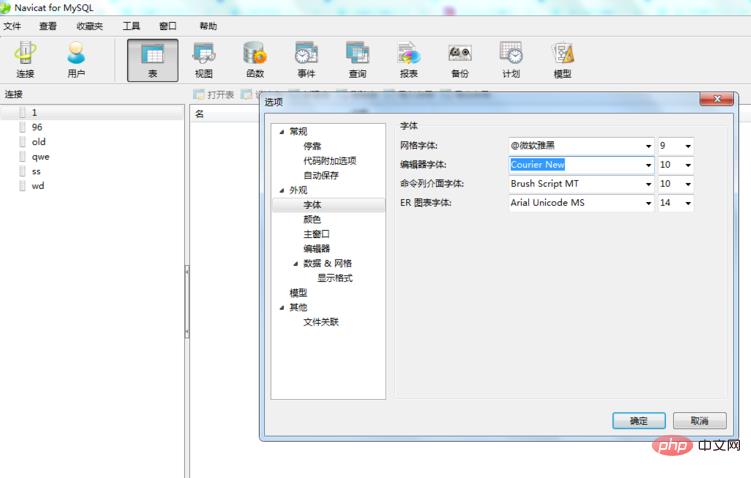Open the ER 图表字体 size dropdown showing 14
The height and width of the screenshot is (478, 751).
coord(688,203)
